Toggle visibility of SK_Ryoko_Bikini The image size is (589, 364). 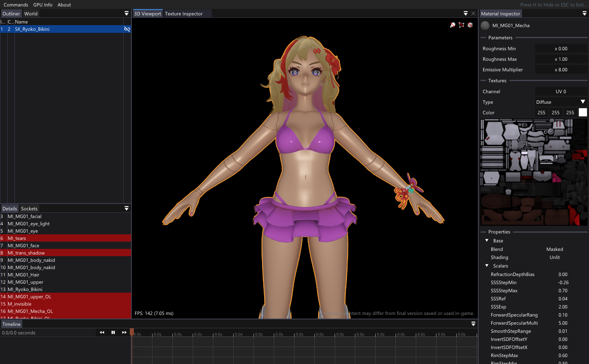click(127, 29)
